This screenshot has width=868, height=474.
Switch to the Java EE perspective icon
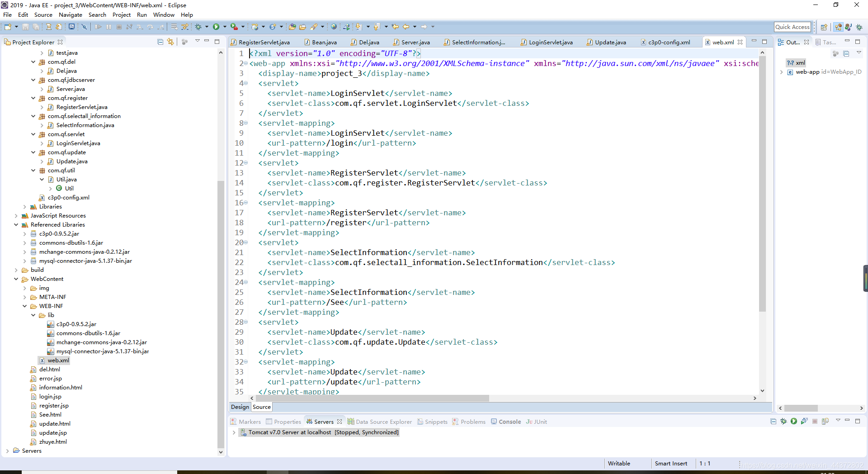(838, 27)
